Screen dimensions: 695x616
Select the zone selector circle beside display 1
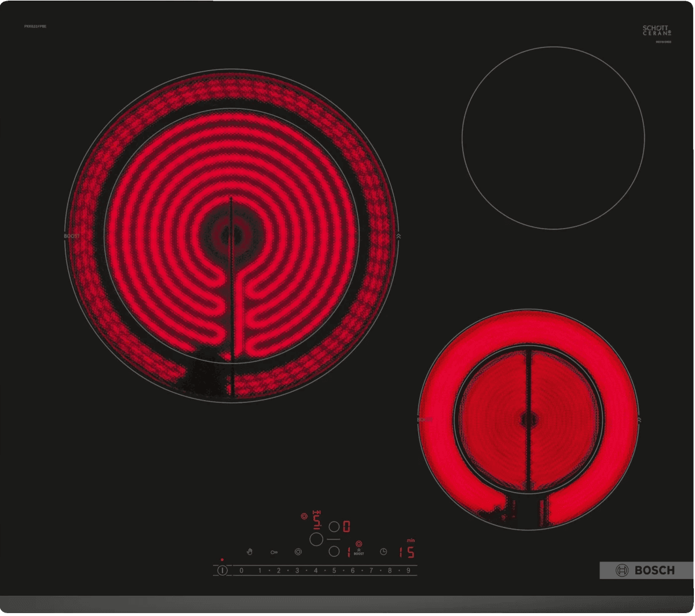[334, 552]
